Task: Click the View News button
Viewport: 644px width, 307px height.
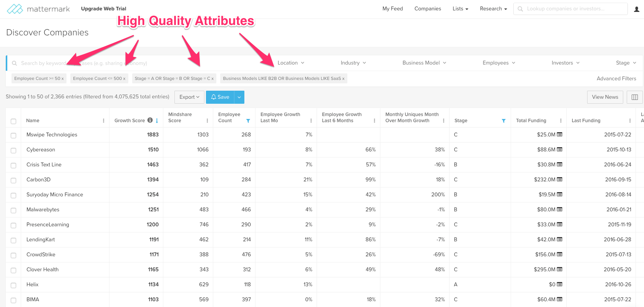Action: click(x=605, y=97)
